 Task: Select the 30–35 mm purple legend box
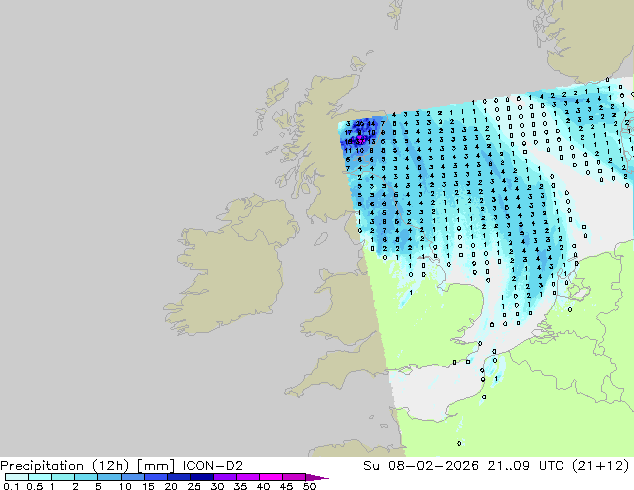click(x=224, y=477)
